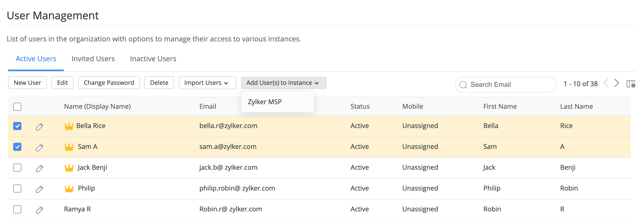
Task: Click the edit pencil icon for Bella Rice
Action: tap(39, 126)
